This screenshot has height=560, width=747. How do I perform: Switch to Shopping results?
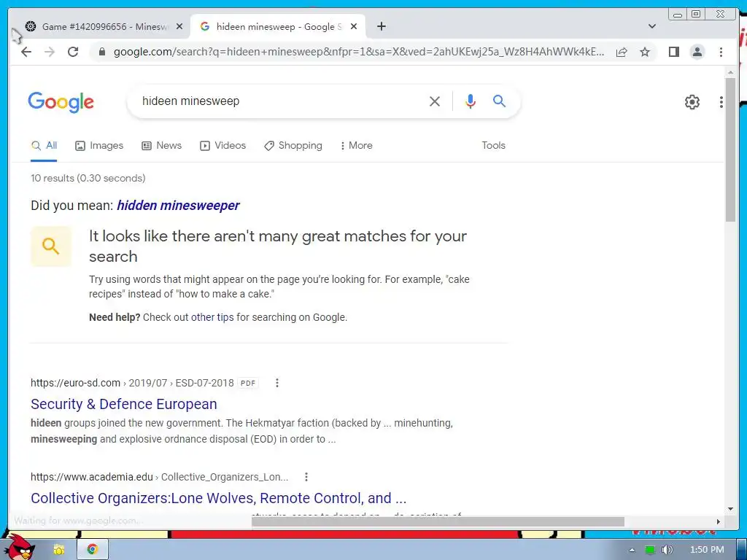point(293,146)
